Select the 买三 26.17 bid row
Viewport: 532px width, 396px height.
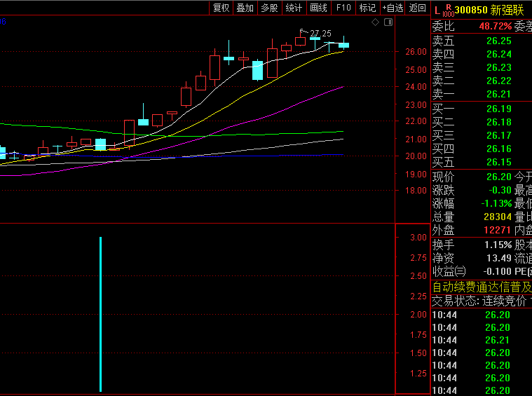click(x=482, y=135)
